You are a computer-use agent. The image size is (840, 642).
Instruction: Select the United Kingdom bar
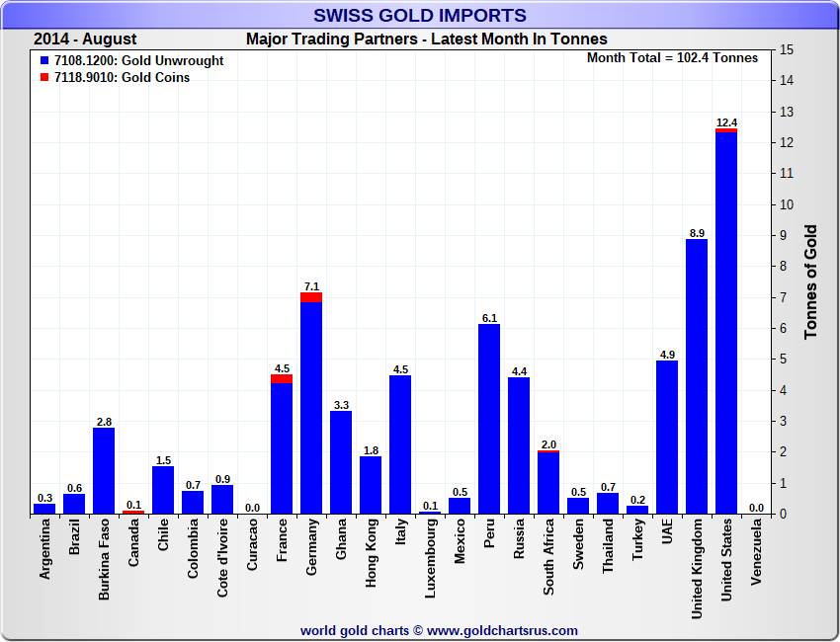tap(697, 375)
